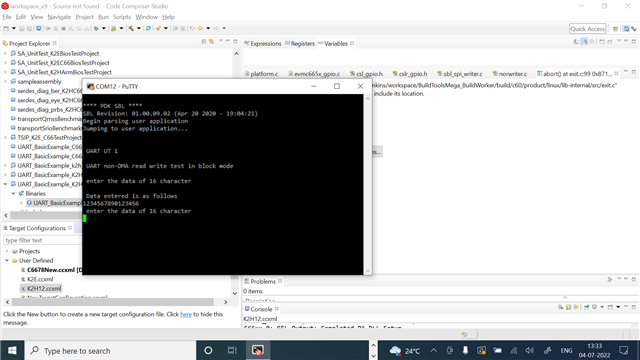
Task: Click the PuTTY app in the taskbar
Action: [x=258, y=351]
